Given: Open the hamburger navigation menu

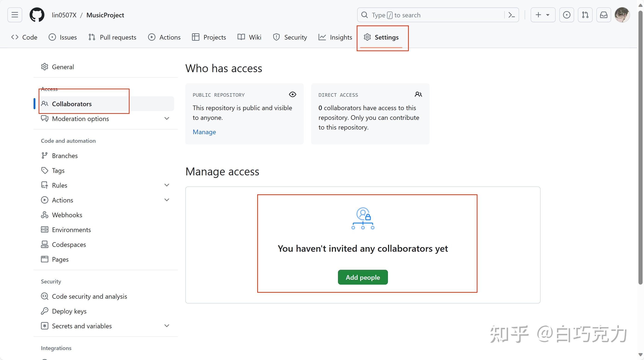Looking at the screenshot, I should click(x=15, y=15).
